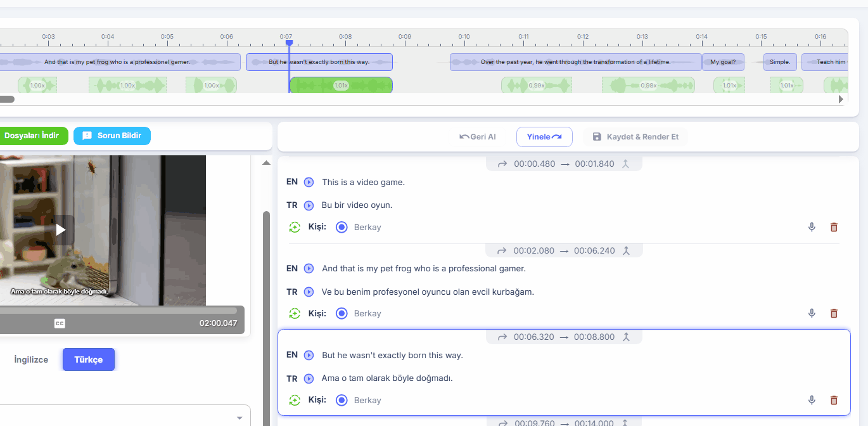Click up arrow of left panel scrollbar

coord(266,163)
